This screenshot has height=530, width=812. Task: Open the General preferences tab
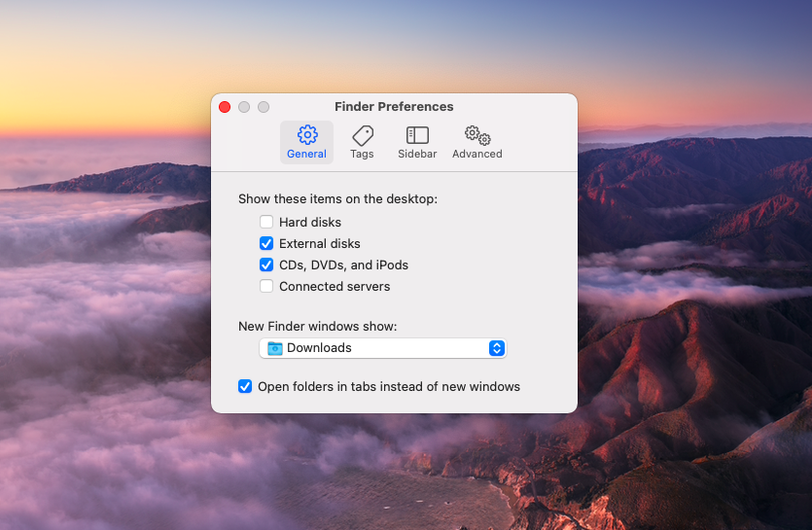(306, 143)
